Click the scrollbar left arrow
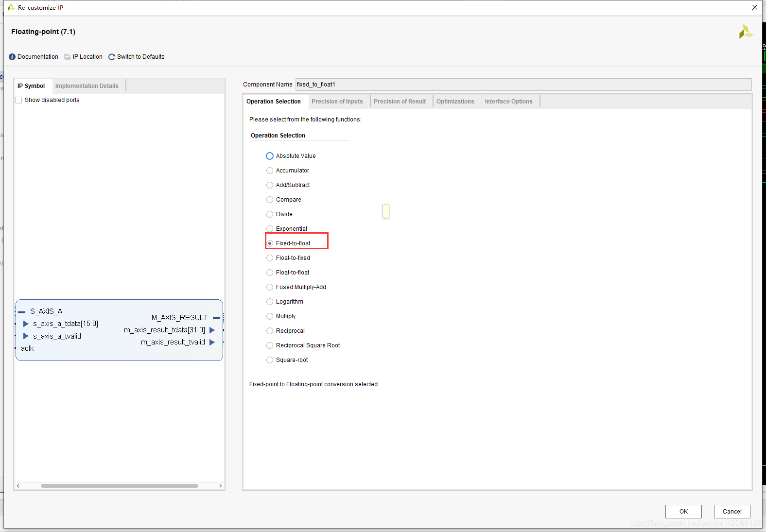Image resolution: width=766 pixels, height=532 pixels. 18,486
